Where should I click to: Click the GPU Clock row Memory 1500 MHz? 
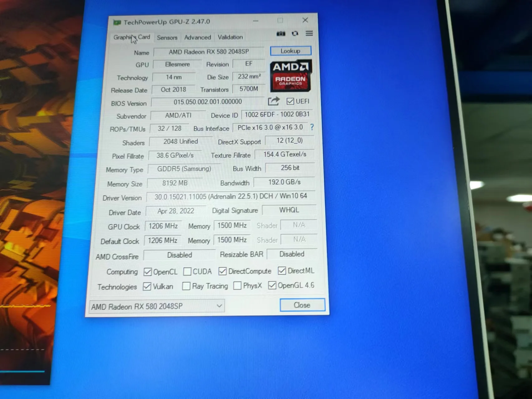tap(232, 225)
